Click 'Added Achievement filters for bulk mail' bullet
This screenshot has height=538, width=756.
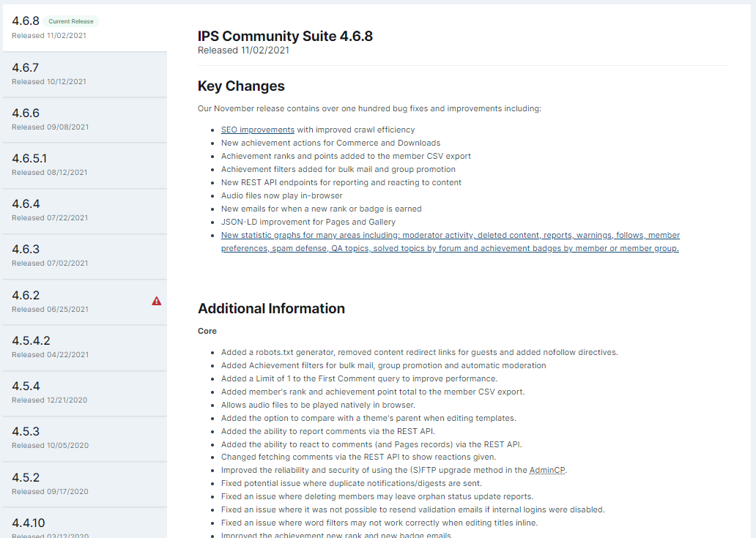click(x=384, y=365)
